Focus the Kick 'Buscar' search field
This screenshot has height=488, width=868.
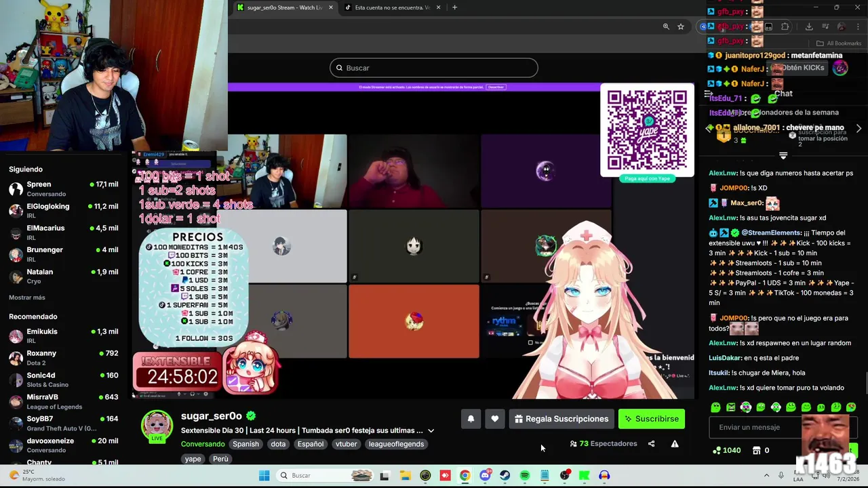coord(434,68)
